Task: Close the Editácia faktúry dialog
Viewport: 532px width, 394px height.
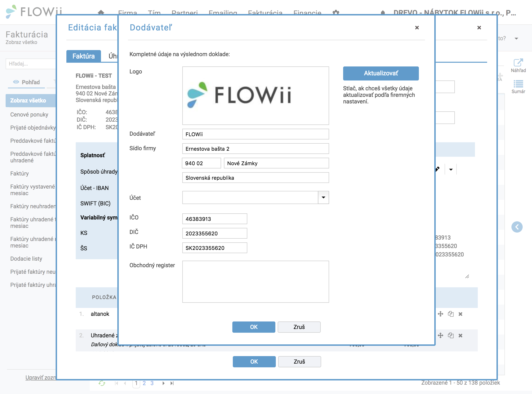Action: tap(479, 28)
